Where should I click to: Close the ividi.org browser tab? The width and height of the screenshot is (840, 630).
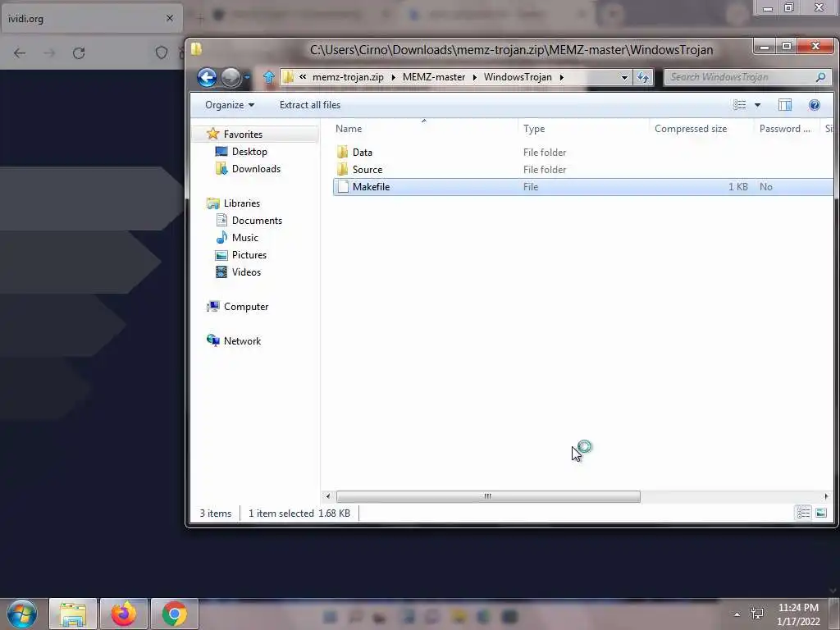[170, 18]
